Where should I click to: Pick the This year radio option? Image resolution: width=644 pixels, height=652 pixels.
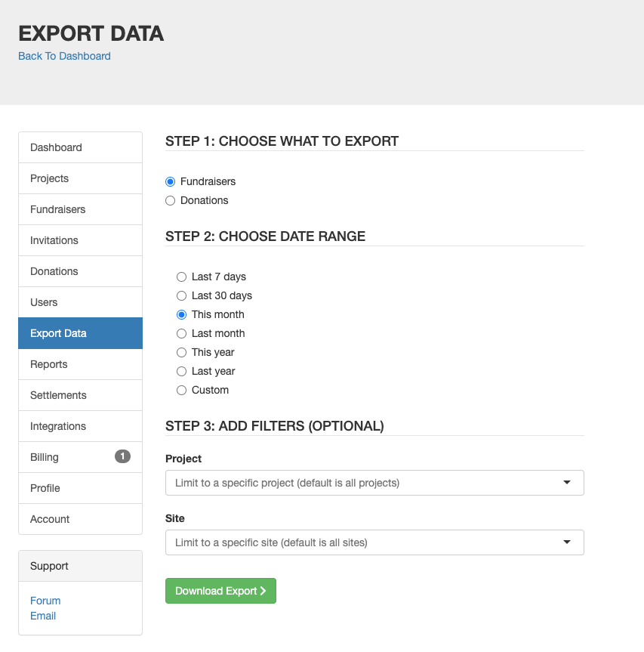181,353
